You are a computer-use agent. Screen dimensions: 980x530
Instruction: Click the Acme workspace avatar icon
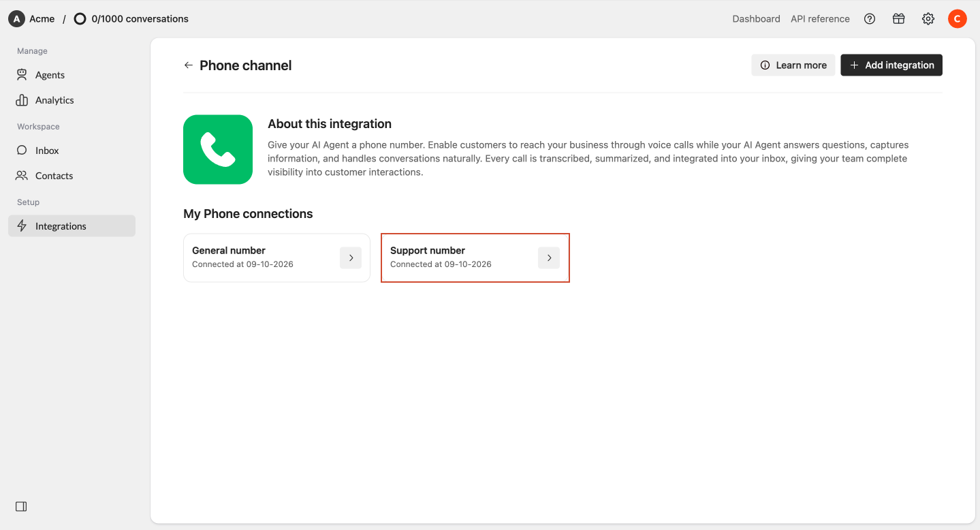click(x=16, y=19)
